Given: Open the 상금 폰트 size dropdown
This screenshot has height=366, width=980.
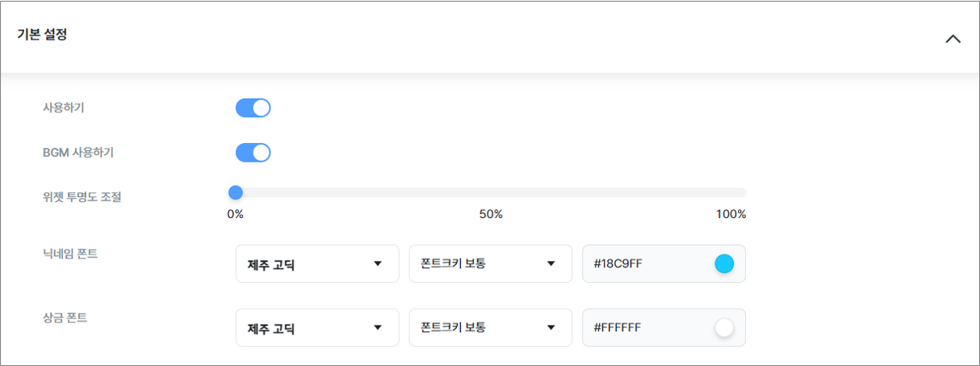Looking at the screenshot, I should (490, 328).
